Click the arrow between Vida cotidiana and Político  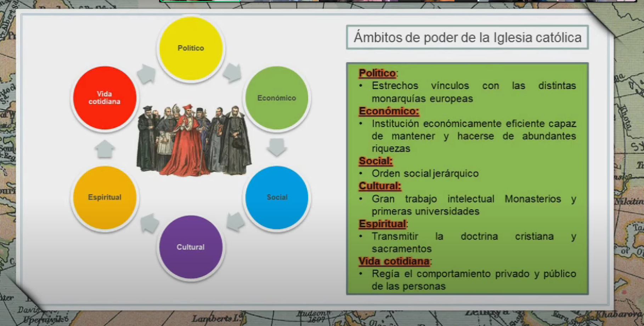click(147, 74)
